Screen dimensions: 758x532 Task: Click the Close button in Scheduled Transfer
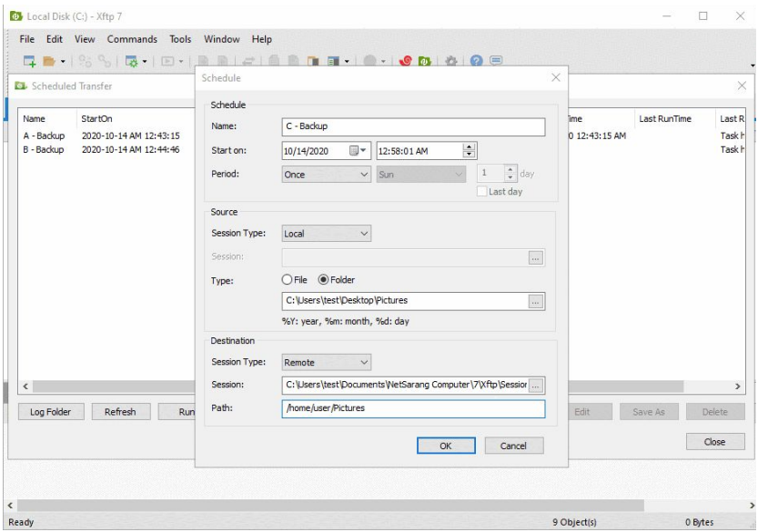(x=715, y=442)
